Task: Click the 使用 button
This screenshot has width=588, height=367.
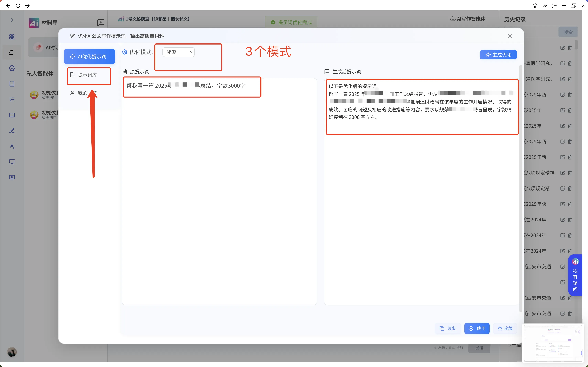Action: [x=477, y=328]
